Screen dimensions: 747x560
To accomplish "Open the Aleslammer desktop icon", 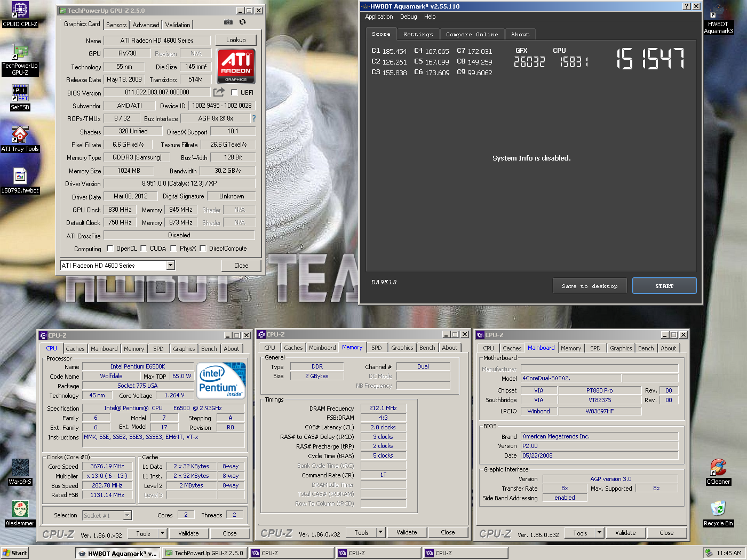I will [20, 513].
